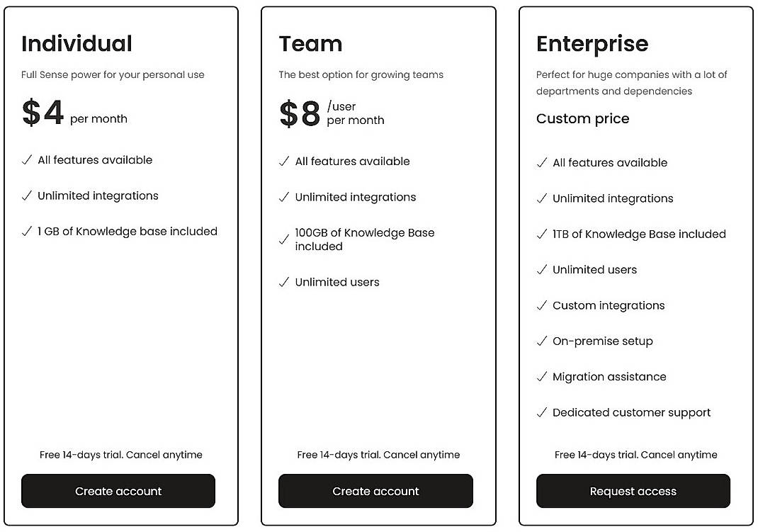Click the checkmark next to Unlimited users under Team

[x=283, y=282]
